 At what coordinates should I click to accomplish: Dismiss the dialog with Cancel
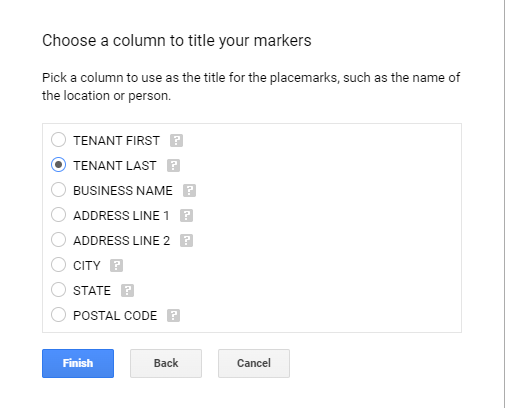point(254,363)
